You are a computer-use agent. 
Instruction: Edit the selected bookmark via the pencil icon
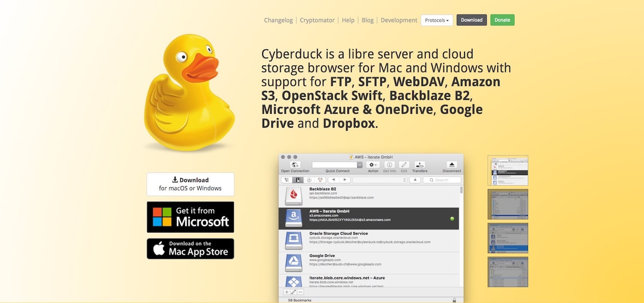pyautogui.click(x=293, y=292)
